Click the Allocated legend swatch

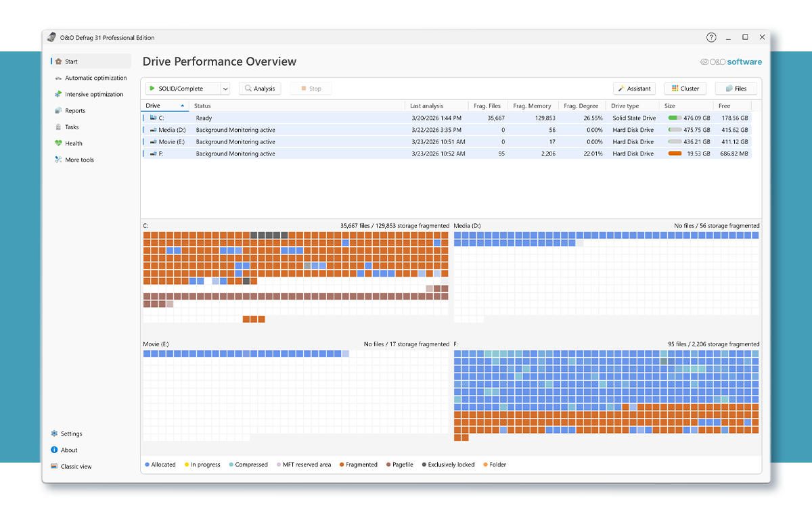pos(148,465)
